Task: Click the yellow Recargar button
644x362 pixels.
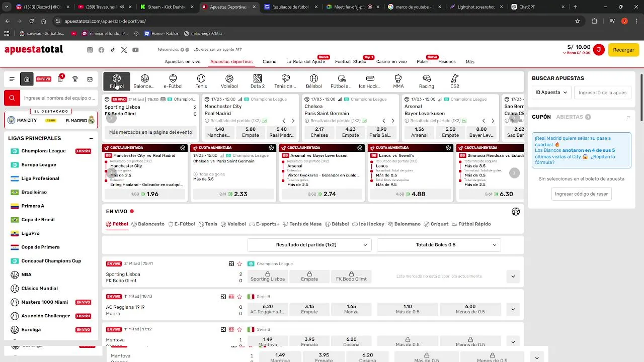Action: pos(623,50)
